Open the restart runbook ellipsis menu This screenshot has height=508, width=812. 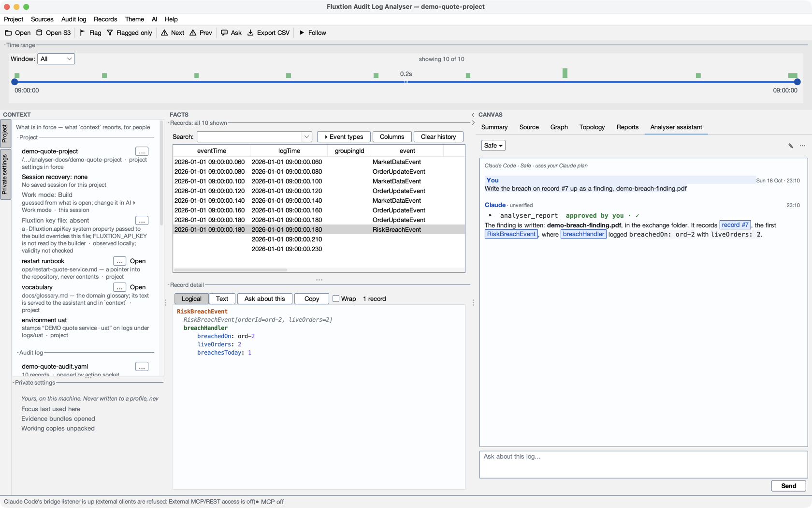tap(119, 261)
